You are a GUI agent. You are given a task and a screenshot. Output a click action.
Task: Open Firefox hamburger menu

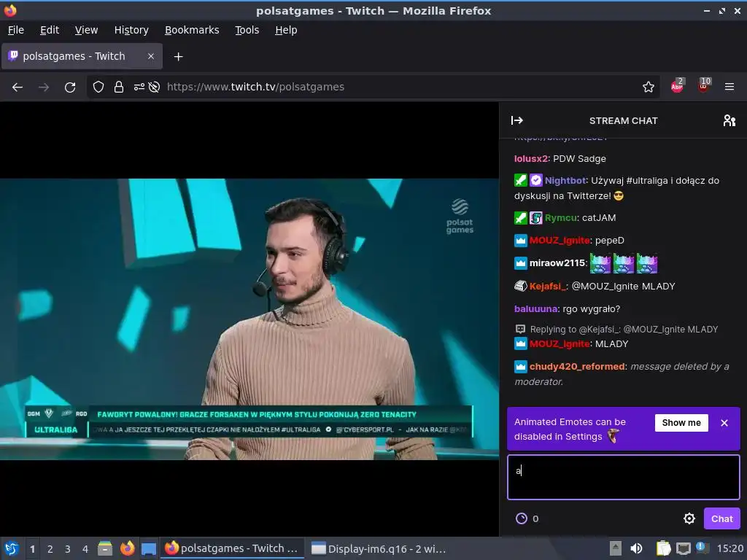point(729,87)
